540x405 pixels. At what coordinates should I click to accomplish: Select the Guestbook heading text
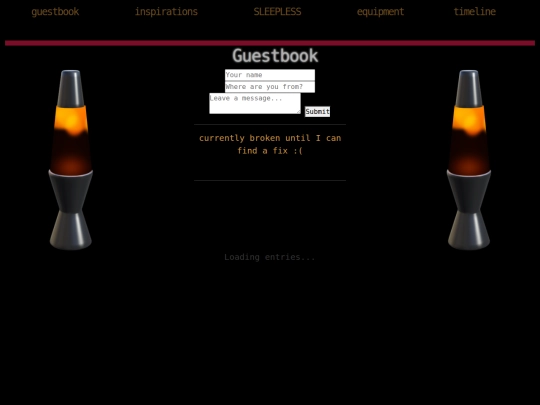click(275, 56)
